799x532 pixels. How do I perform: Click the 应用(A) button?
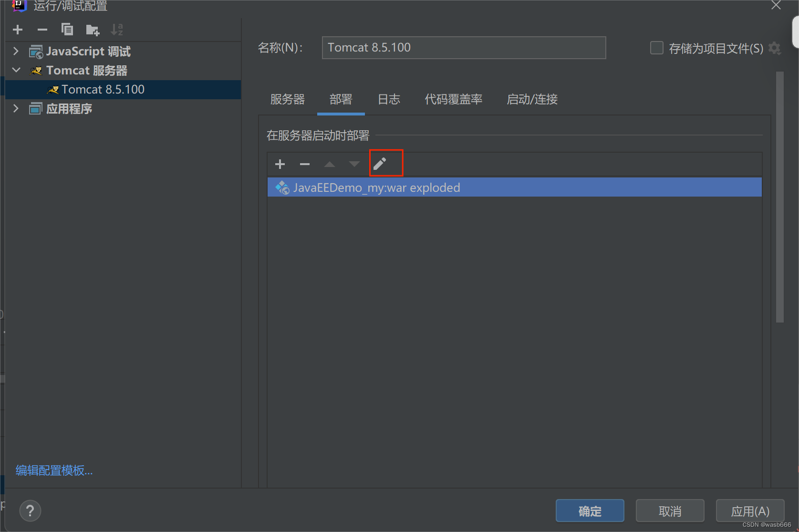(750, 511)
